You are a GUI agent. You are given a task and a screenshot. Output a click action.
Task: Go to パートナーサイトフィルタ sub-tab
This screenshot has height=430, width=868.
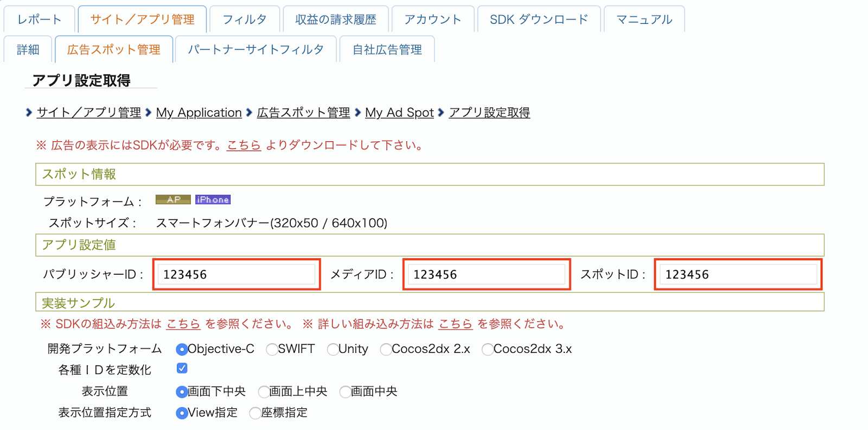click(256, 50)
